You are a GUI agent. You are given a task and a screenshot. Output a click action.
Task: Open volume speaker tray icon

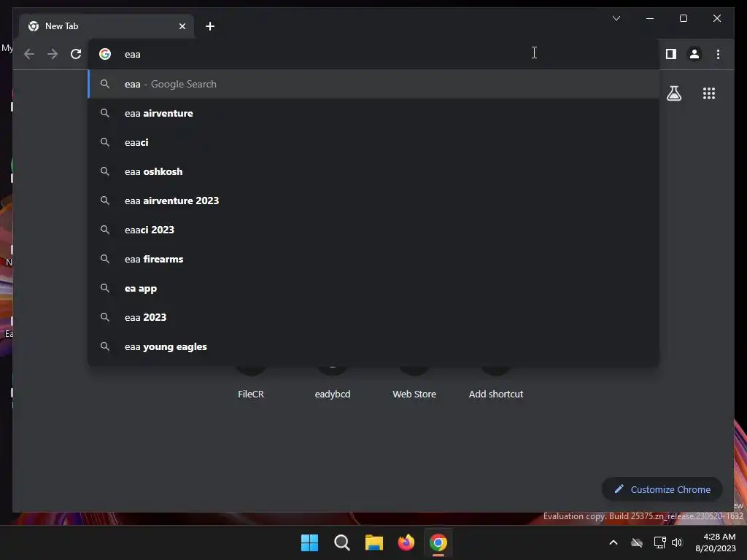677,542
